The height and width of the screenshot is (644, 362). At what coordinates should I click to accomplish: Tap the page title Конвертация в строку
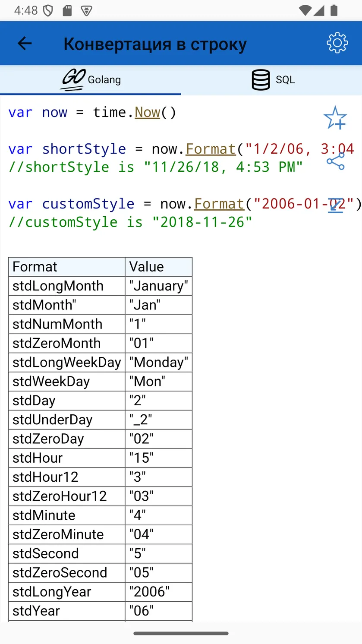[155, 44]
